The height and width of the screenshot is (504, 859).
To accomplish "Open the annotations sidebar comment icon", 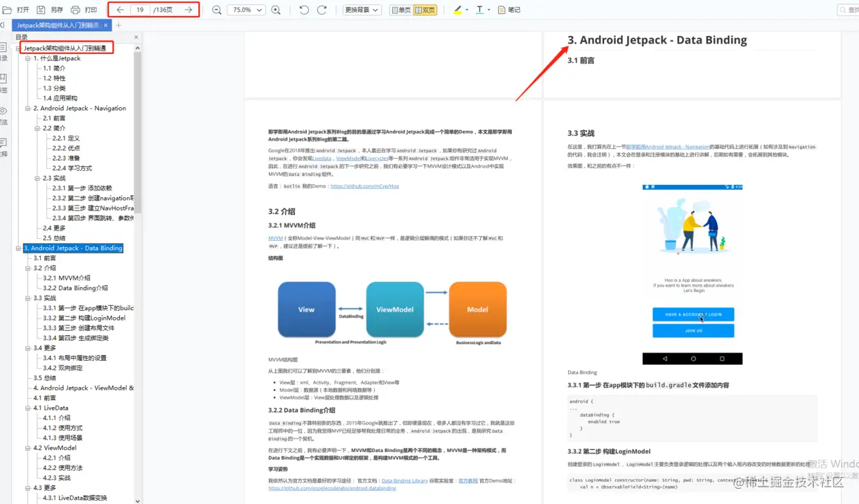I will click(x=3, y=143).
